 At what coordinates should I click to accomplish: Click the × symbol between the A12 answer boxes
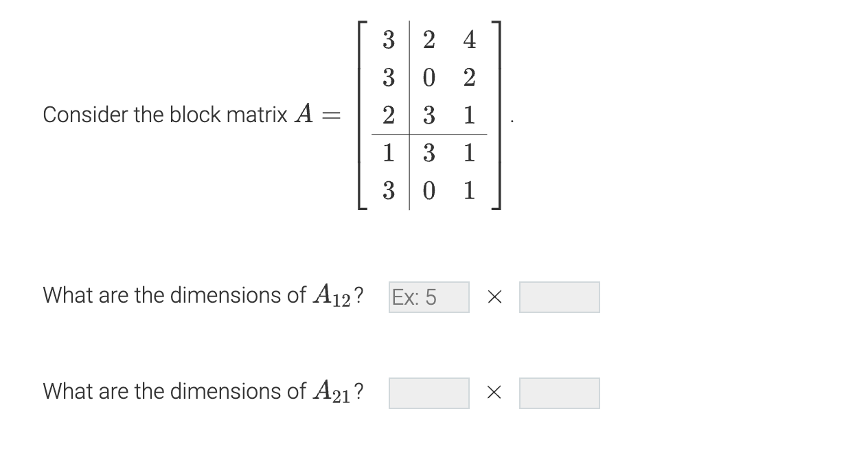click(496, 297)
